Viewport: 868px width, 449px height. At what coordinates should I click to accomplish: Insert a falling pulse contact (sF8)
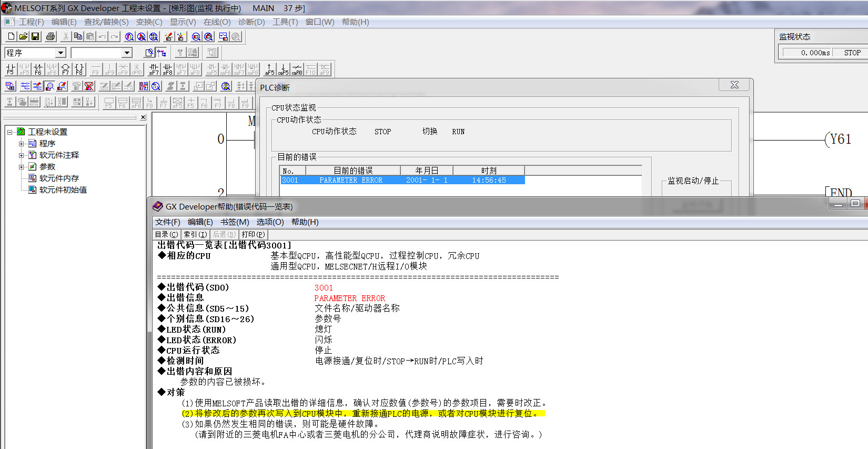point(167,69)
